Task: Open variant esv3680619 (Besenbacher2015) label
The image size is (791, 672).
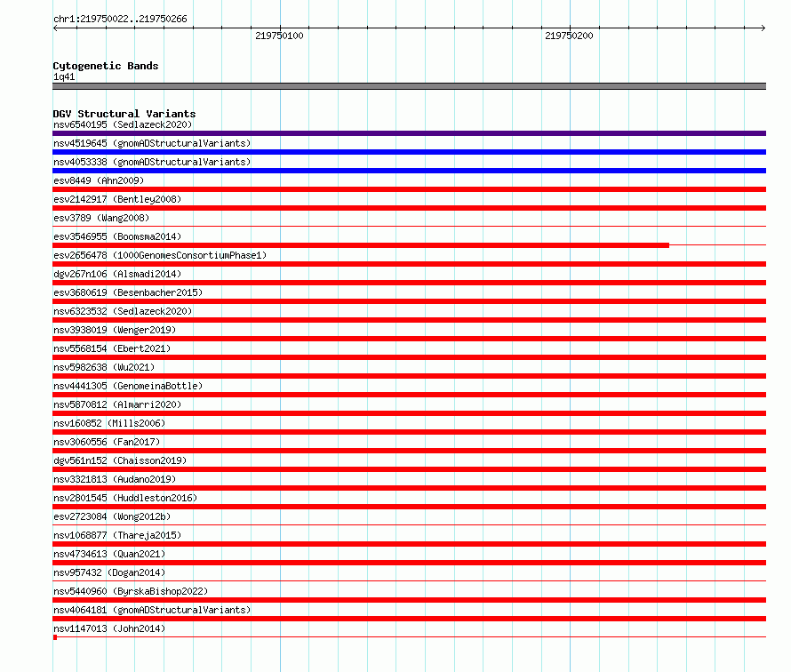Action: pos(128,292)
